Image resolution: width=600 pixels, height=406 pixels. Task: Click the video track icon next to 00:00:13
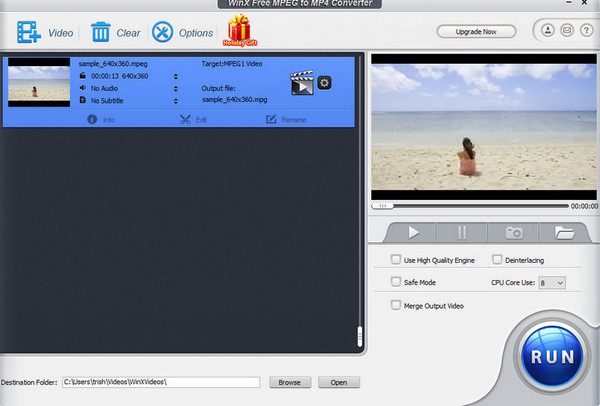point(83,76)
